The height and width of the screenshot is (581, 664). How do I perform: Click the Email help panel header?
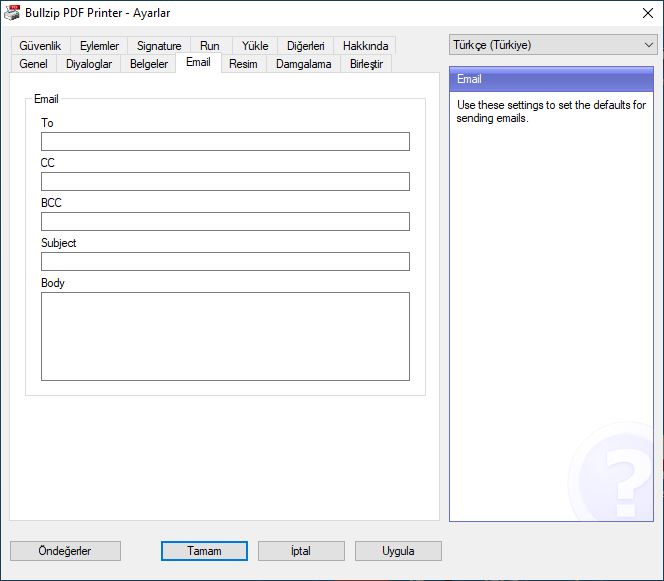(551, 79)
